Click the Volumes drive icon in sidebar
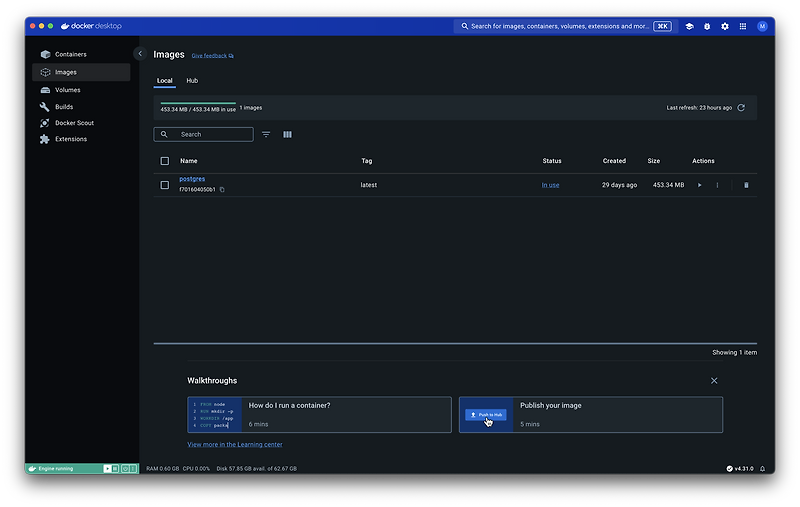 point(45,90)
